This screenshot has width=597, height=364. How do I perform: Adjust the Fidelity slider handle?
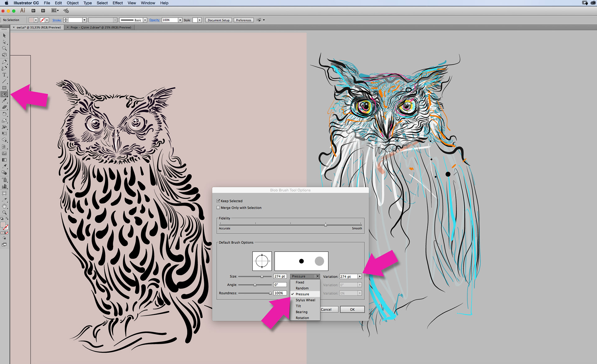(x=326, y=225)
